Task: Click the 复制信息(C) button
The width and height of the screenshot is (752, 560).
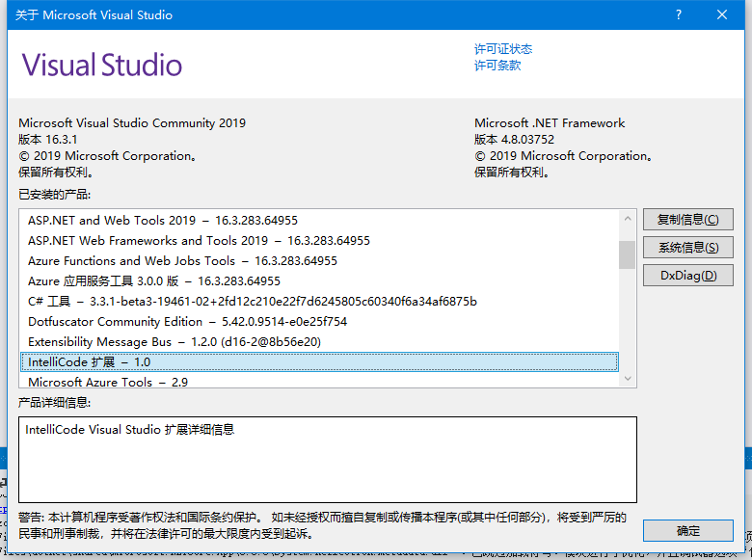Action: pos(687,220)
